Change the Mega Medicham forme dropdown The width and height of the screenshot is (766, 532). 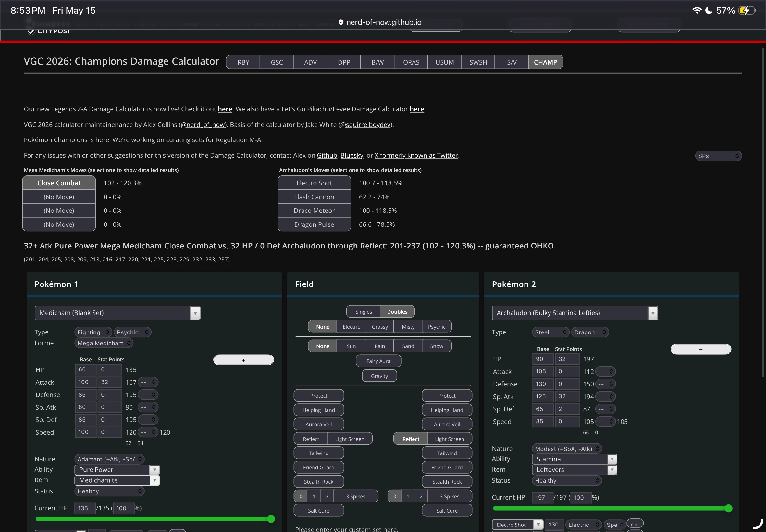pyautogui.click(x=104, y=343)
